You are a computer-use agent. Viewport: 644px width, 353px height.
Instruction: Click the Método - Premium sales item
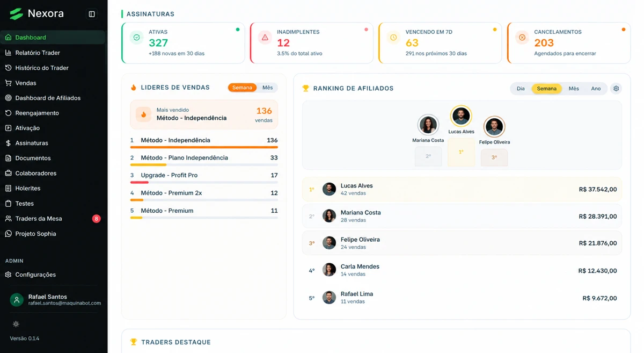pyautogui.click(x=204, y=212)
